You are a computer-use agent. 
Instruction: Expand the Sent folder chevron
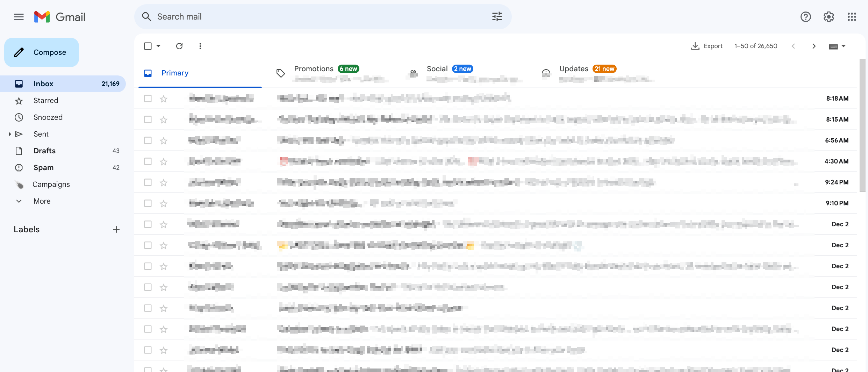pos(9,134)
